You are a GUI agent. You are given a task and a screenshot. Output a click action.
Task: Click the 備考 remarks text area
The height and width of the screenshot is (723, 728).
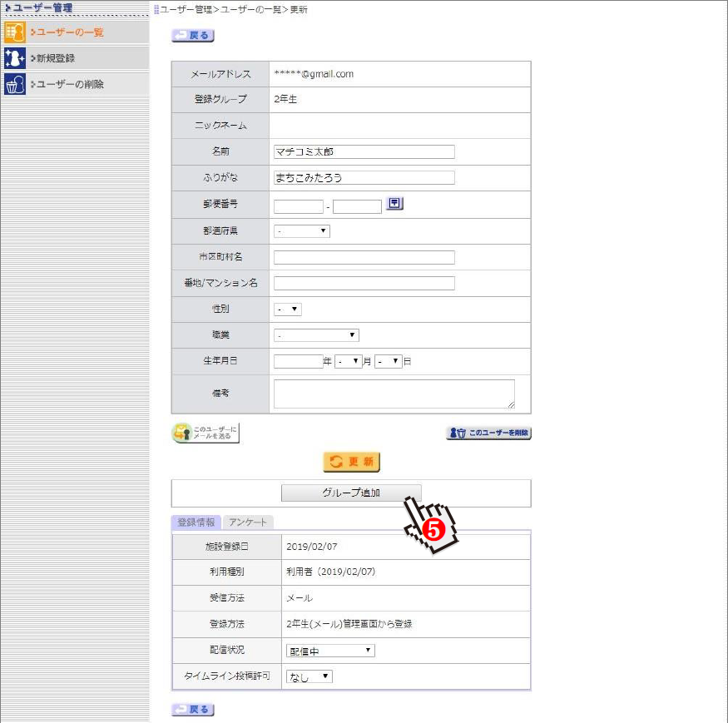(x=394, y=394)
